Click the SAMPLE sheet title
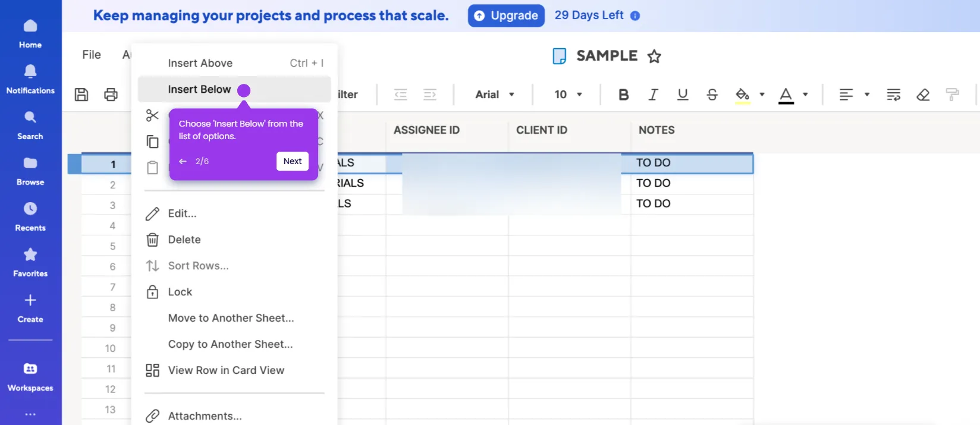This screenshot has width=980, height=425. coord(607,56)
